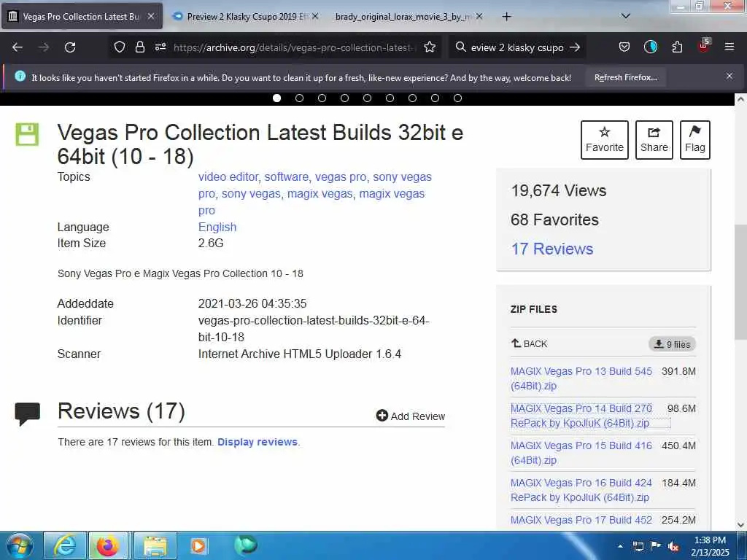Screen dimensions: 747x560
Task: Open Firefox hamburger menu
Action: tap(729, 47)
